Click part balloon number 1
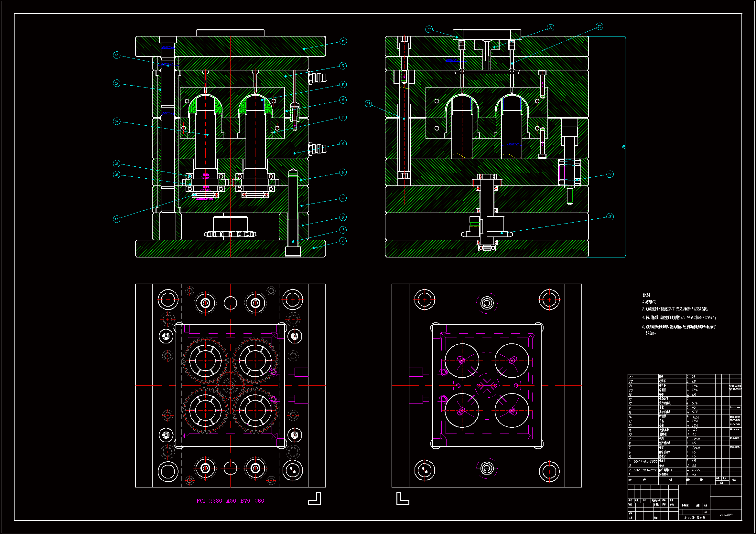The height and width of the screenshot is (534, 756). tap(343, 241)
